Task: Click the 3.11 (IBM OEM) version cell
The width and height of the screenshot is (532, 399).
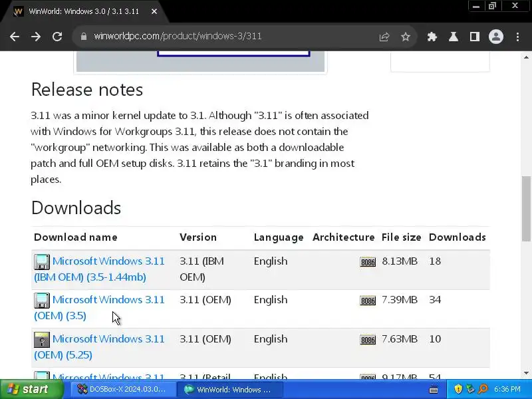Action: [x=201, y=269]
